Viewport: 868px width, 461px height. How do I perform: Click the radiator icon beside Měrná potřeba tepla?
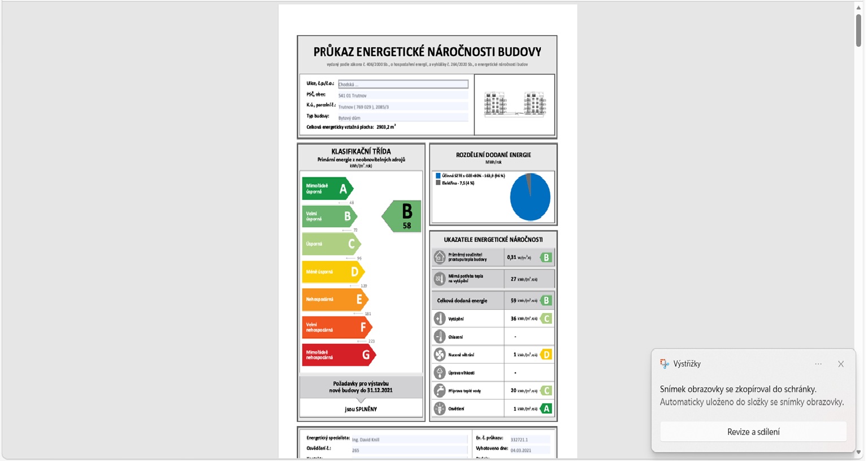click(x=440, y=279)
